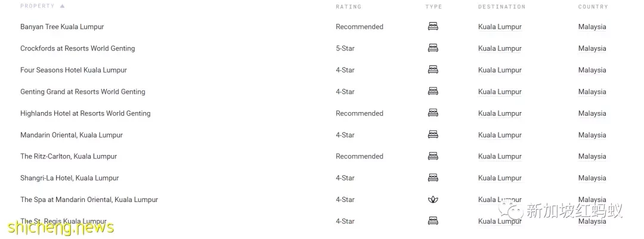
Task: Click the hotel bed icon in Crockfords row
Action: (433, 48)
